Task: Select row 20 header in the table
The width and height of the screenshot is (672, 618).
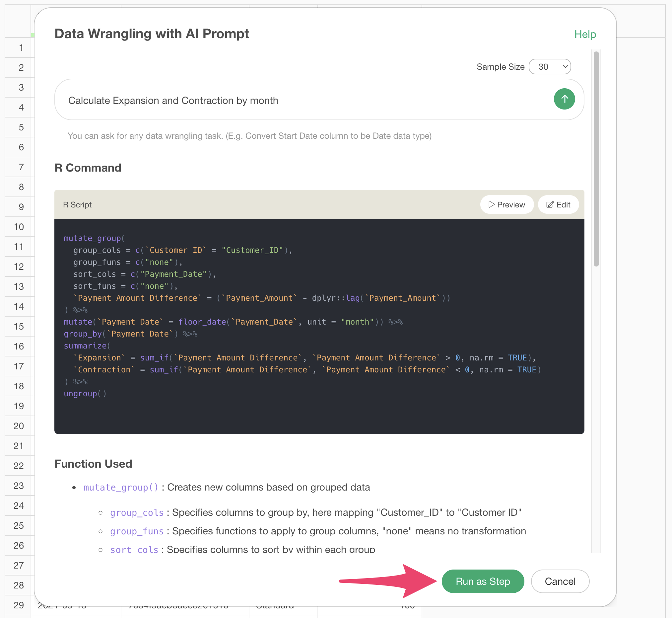Action: [x=19, y=426]
